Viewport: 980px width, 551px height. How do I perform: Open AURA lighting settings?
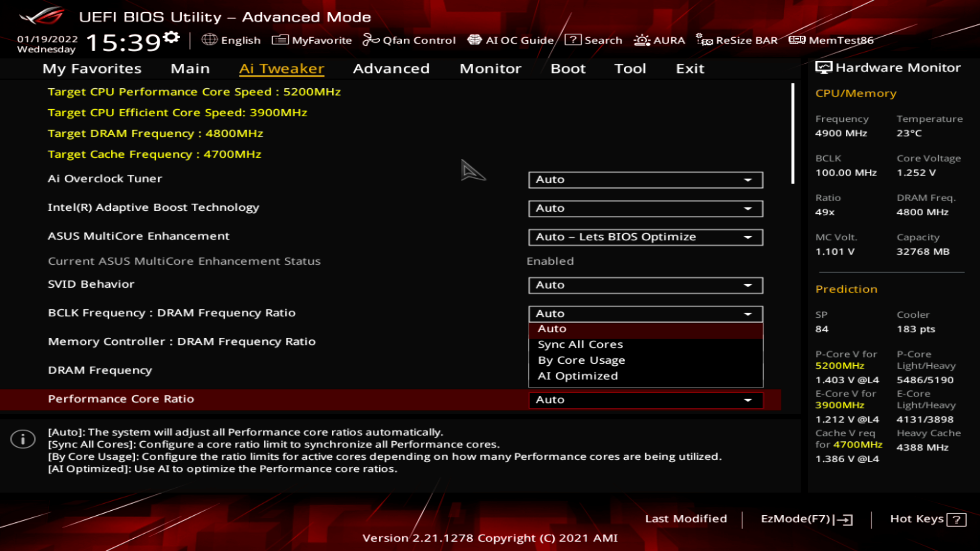[x=660, y=40]
